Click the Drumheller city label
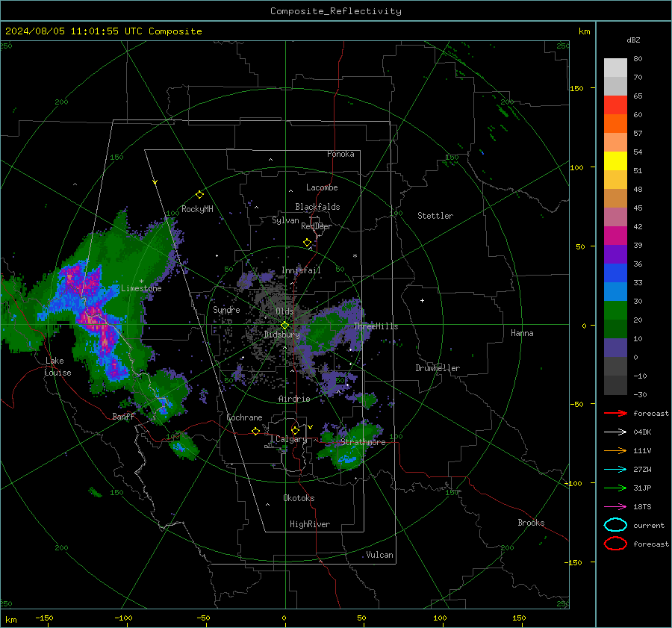The height and width of the screenshot is (628, 672). click(438, 368)
